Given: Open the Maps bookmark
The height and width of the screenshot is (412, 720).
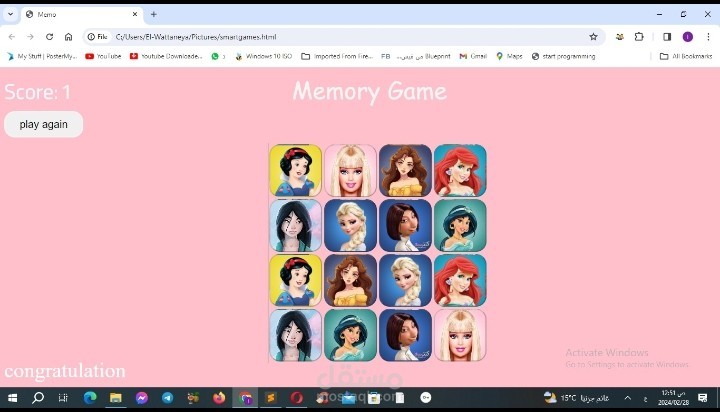Looking at the screenshot, I should pos(509,56).
